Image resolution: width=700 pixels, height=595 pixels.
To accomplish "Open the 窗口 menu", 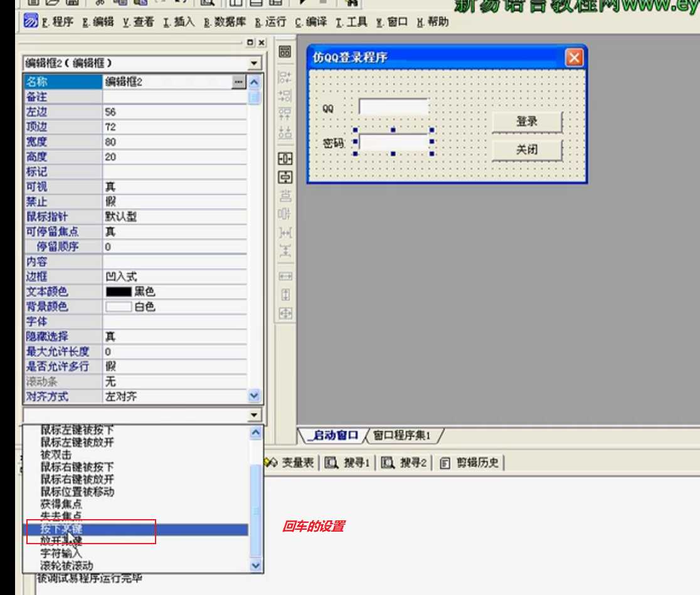I will coord(392,21).
